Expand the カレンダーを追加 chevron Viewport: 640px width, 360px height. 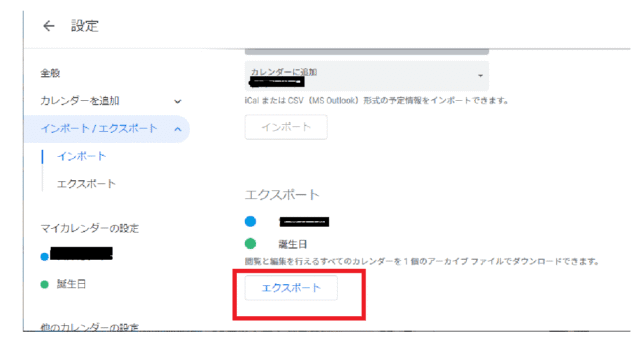tap(178, 101)
